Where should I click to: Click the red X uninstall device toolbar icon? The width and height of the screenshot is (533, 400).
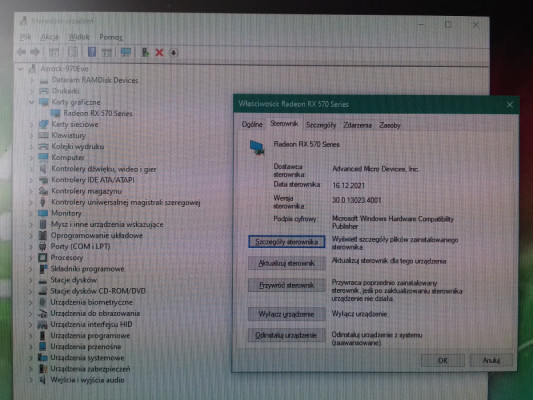159,53
